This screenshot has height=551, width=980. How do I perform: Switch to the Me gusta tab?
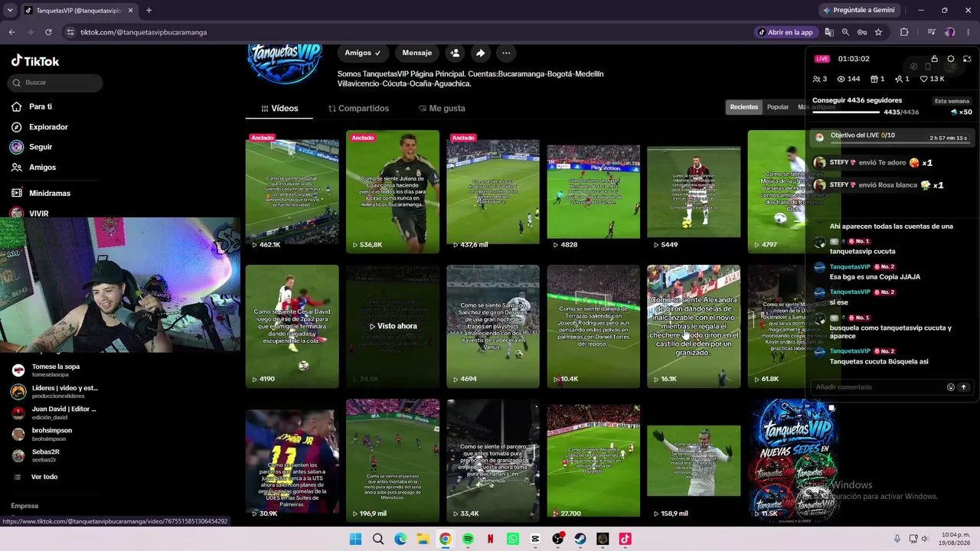click(x=442, y=109)
